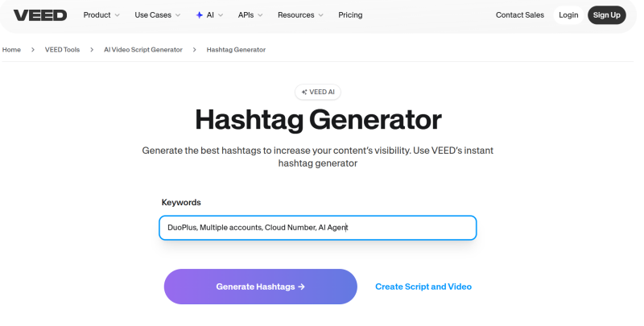
Task: Click the Generate Hashtags button
Action: 260,287
